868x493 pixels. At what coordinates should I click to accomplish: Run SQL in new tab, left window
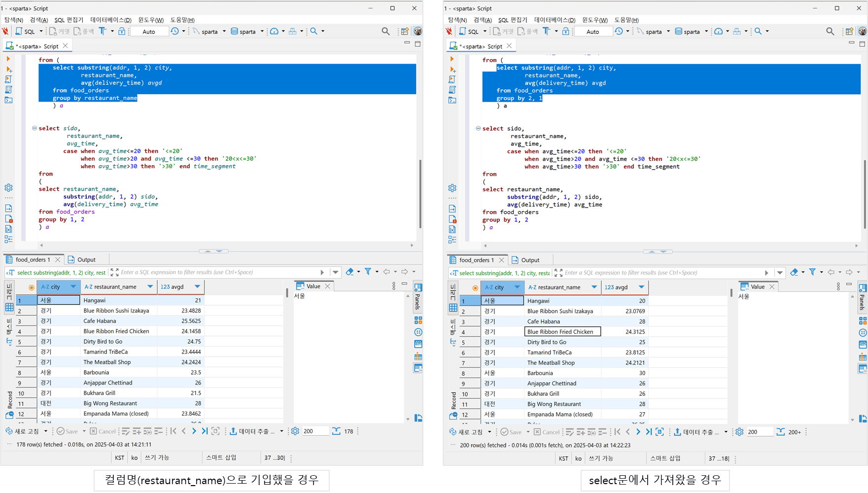(9, 69)
